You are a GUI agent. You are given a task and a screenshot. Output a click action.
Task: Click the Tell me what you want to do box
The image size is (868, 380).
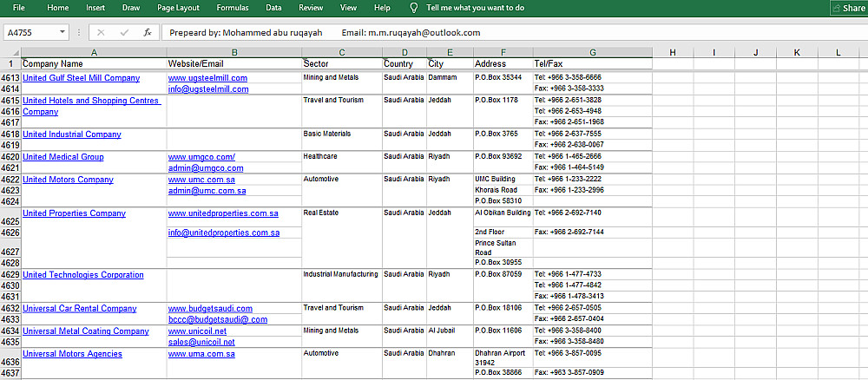point(476,8)
